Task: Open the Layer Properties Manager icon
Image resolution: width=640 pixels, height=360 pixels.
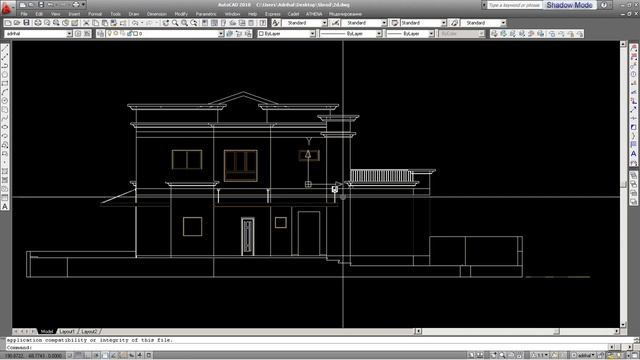Action: point(101,33)
